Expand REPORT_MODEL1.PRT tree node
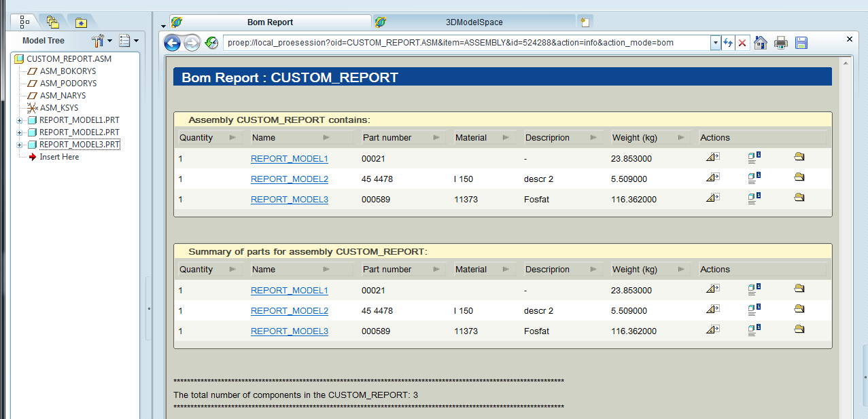The height and width of the screenshot is (419, 868). pos(20,120)
